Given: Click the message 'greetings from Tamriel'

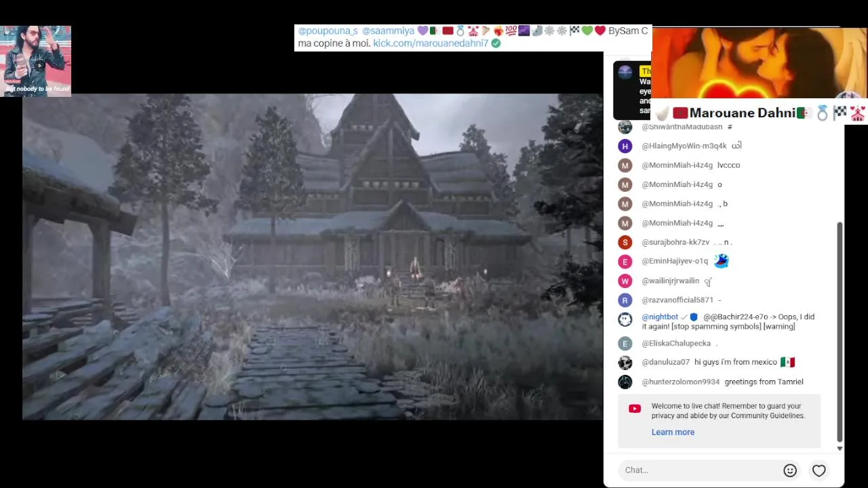Looking at the screenshot, I should [x=764, y=382].
